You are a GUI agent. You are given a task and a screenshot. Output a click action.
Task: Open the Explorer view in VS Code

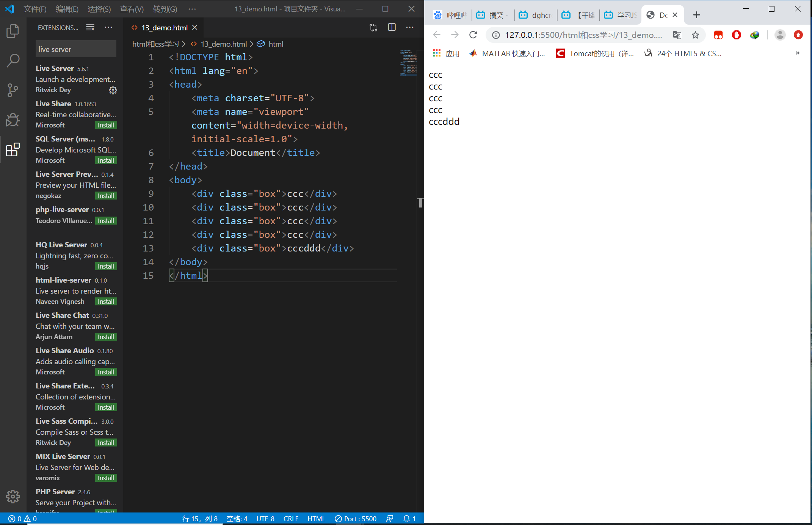(x=13, y=31)
